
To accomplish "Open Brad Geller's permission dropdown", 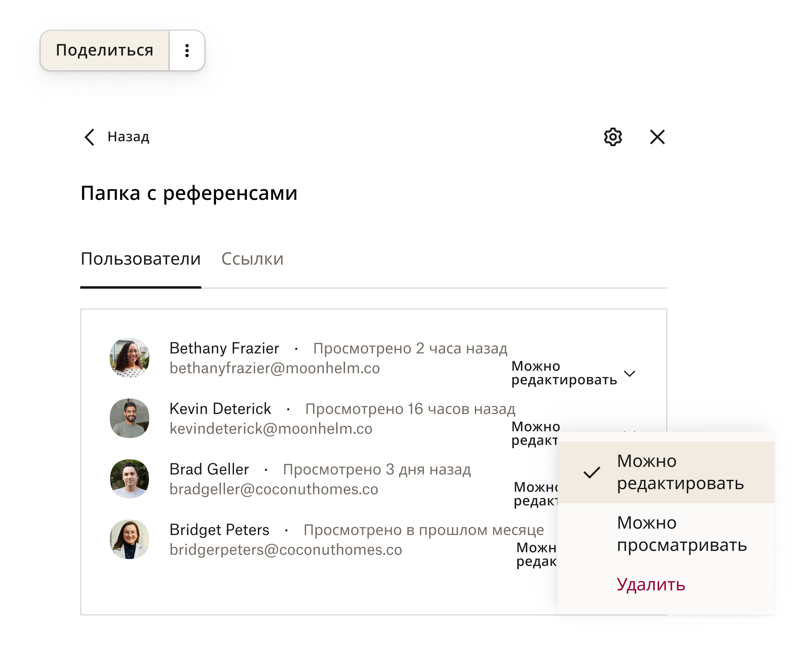I will click(x=536, y=494).
